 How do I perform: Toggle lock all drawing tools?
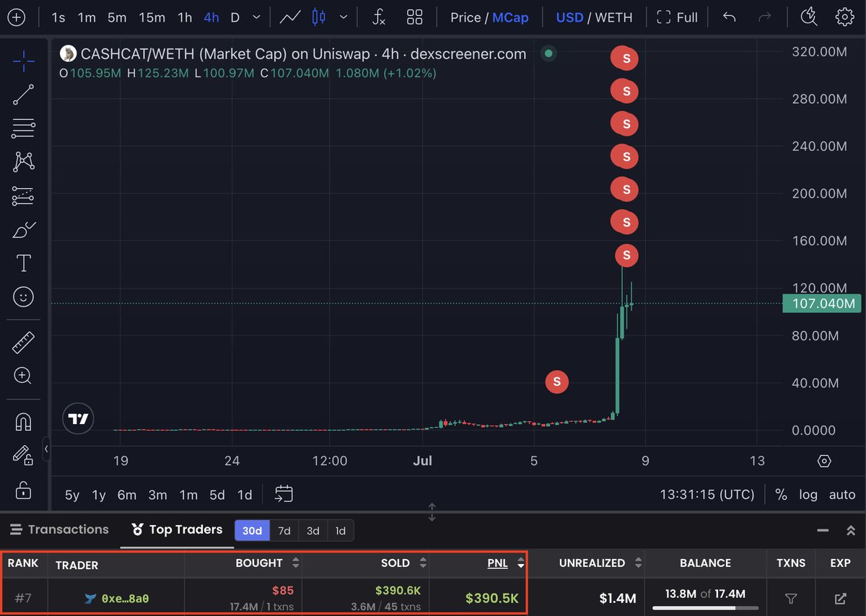[x=23, y=490]
